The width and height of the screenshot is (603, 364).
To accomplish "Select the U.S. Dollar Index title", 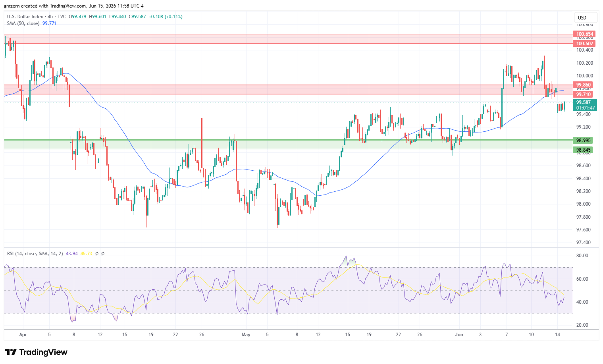I will (25, 17).
